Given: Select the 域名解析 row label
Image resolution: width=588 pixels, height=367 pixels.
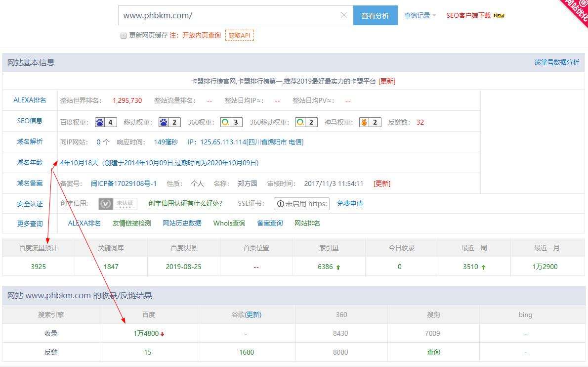Looking at the screenshot, I should pos(30,141).
